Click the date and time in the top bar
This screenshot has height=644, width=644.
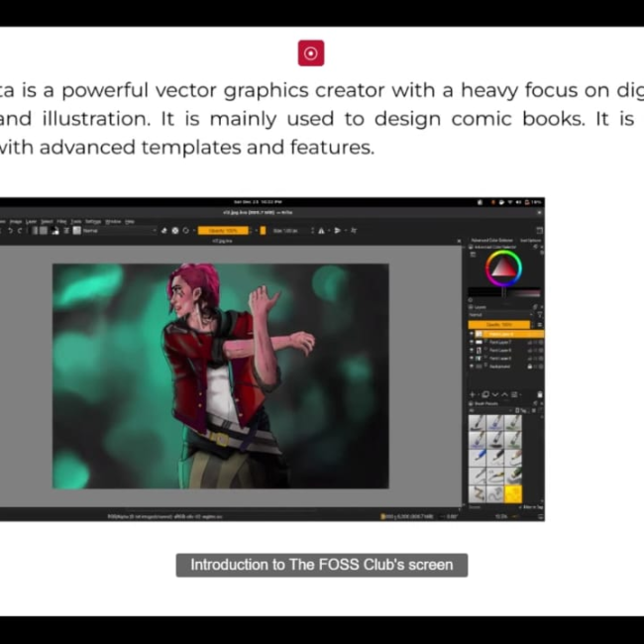click(258, 202)
